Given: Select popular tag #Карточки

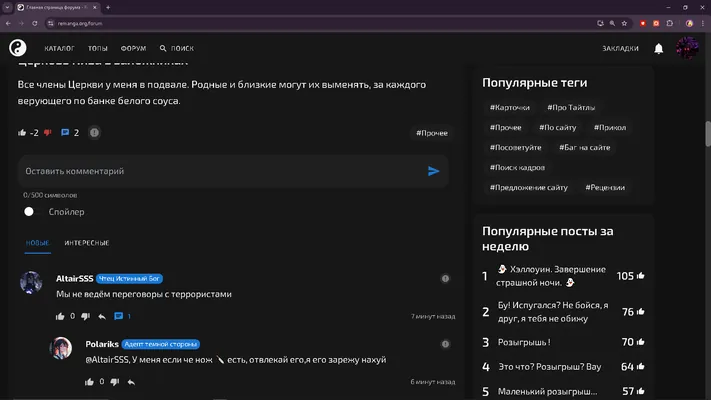Looking at the screenshot, I should click(x=510, y=107).
